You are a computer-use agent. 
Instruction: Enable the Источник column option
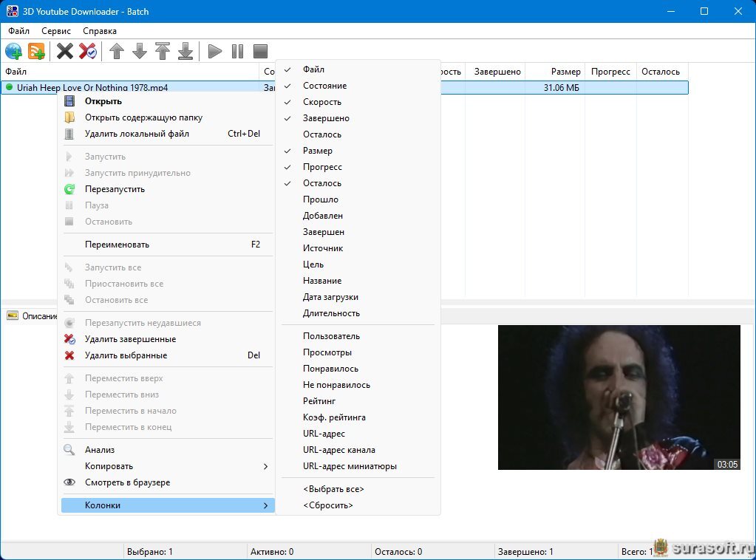pyautogui.click(x=358, y=248)
